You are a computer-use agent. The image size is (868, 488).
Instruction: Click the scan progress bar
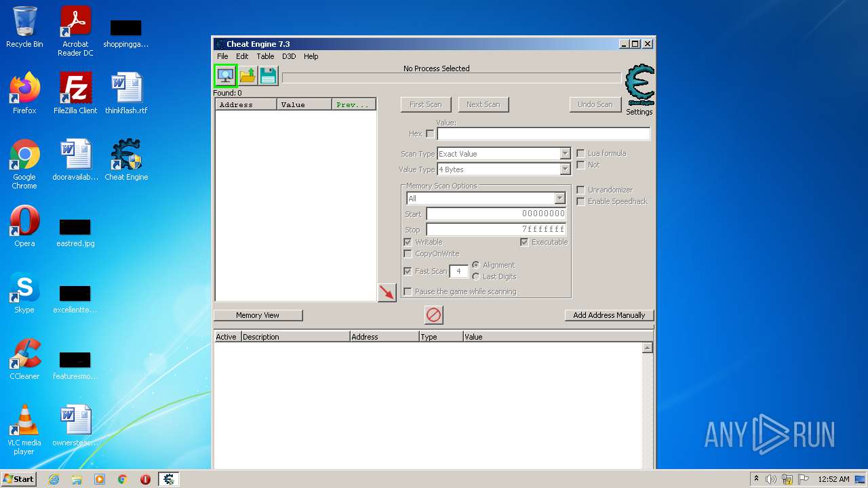[x=451, y=79]
